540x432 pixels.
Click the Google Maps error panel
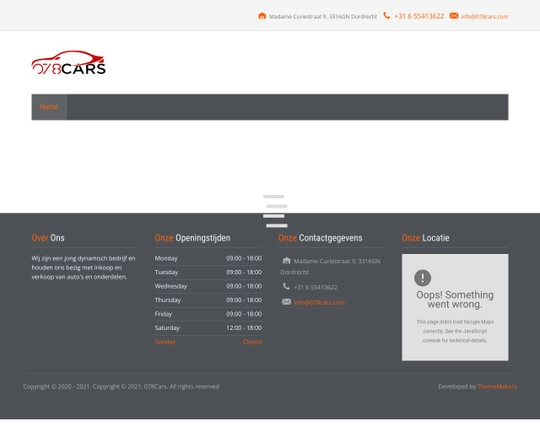pos(455,307)
